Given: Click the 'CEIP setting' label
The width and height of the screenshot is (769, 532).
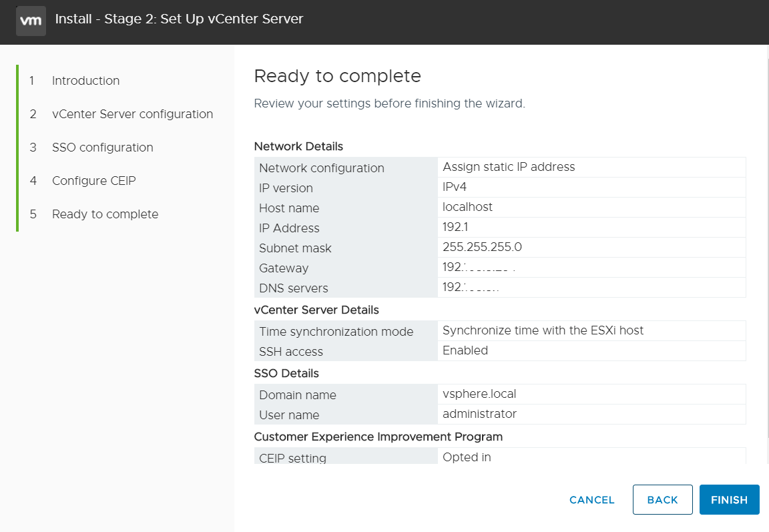Looking at the screenshot, I should 292,458.
